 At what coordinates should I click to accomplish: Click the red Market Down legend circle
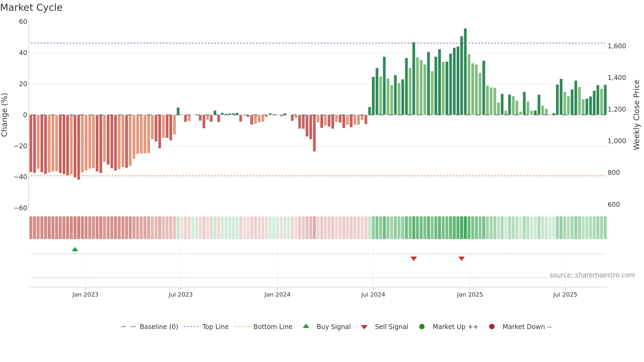click(x=492, y=327)
